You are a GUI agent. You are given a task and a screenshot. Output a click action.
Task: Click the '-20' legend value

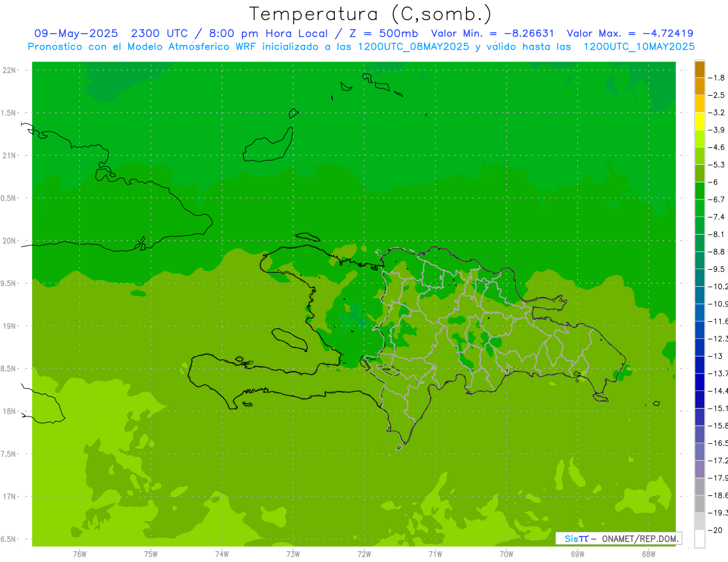tap(715, 530)
